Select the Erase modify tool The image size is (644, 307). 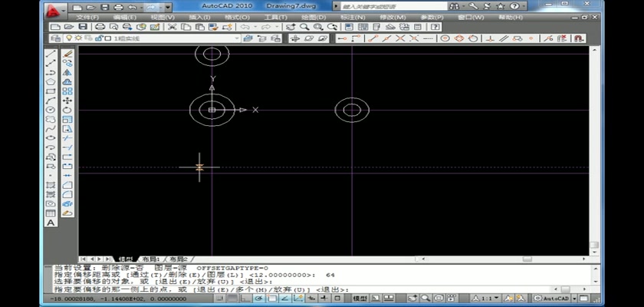coord(67,54)
